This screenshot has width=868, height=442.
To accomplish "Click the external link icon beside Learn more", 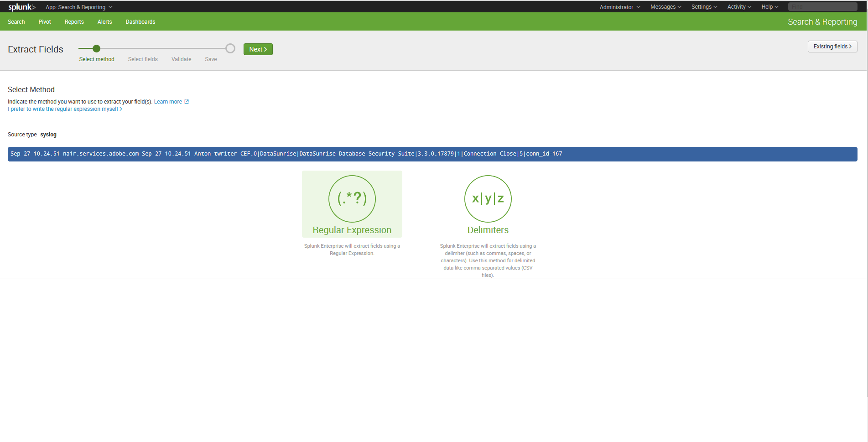I will 187,102.
